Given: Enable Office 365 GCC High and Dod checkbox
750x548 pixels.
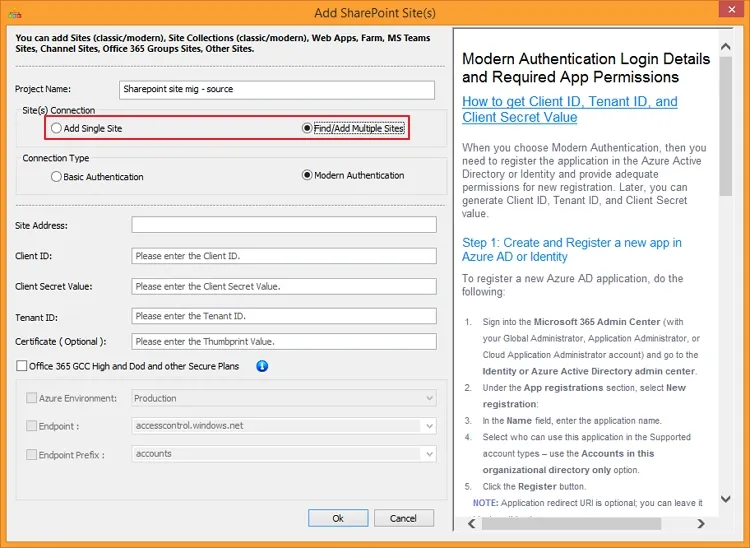Looking at the screenshot, I should [x=22, y=366].
